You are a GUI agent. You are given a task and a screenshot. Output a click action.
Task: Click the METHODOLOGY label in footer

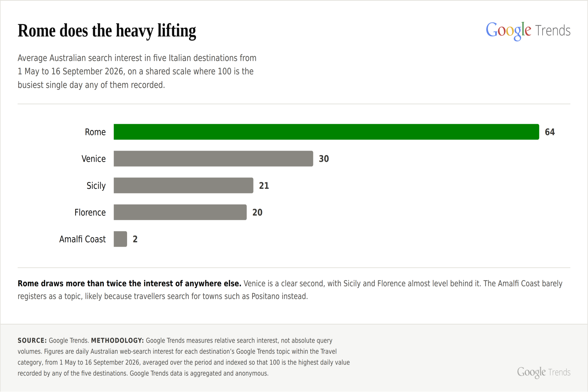[x=117, y=340]
